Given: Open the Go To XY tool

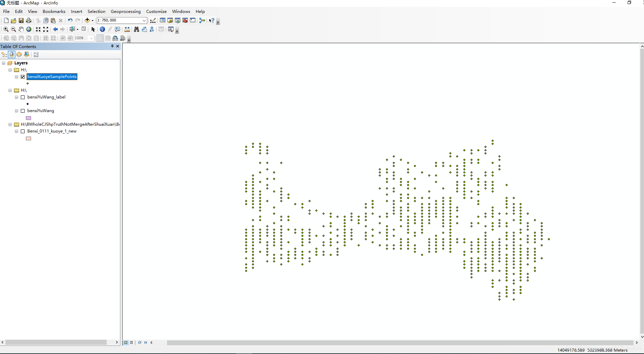Looking at the screenshot, I should pyautogui.click(x=152, y=29).
